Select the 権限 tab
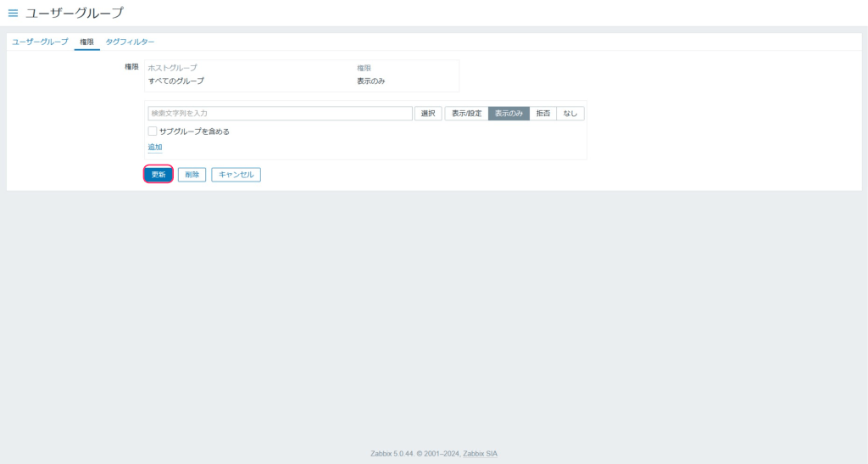 tap(86, 42)
